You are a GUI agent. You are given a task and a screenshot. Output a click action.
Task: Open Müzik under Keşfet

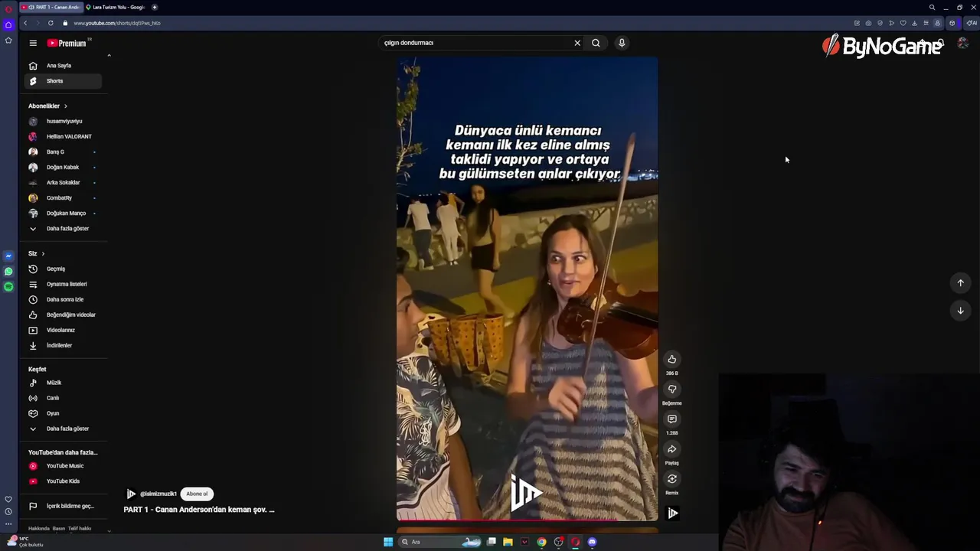(x=62, y=383)
